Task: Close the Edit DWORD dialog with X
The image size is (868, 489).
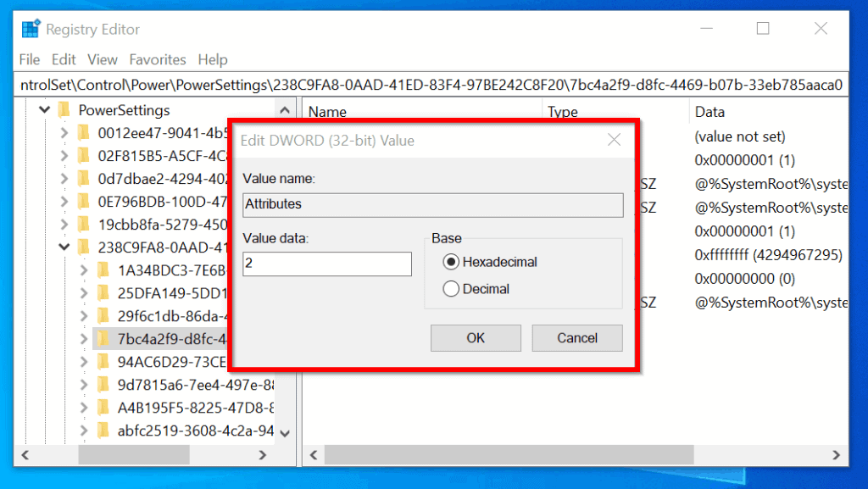Action: [x=614, y=140]
